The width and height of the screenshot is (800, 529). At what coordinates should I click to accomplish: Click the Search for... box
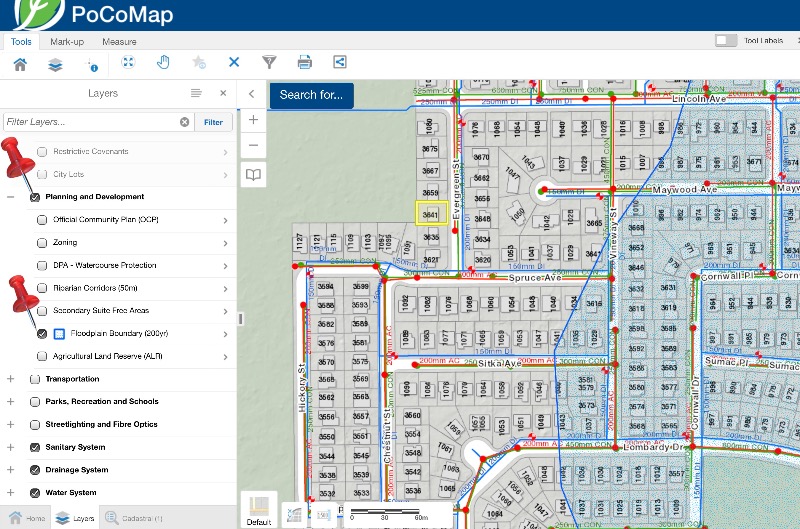311,95
